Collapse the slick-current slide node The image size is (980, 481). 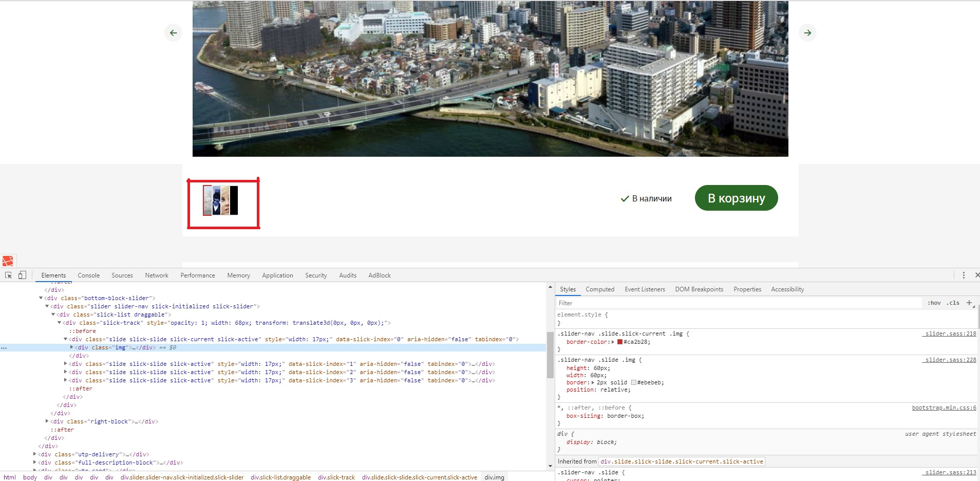(x=65, y=339)
